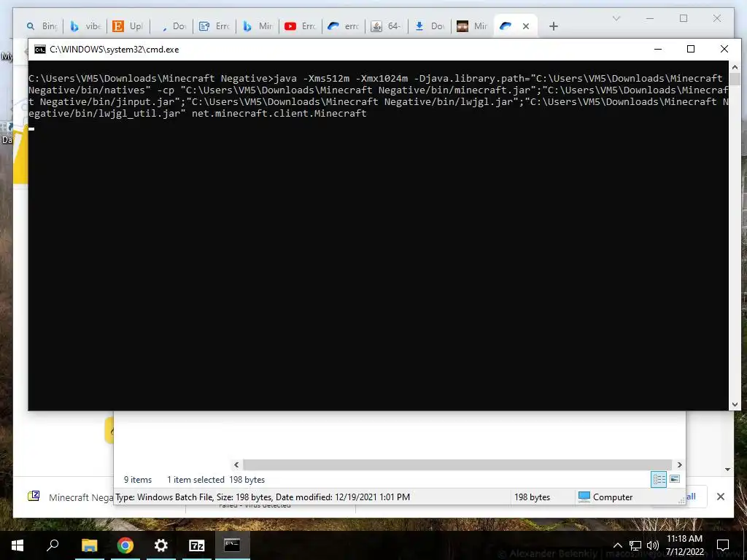
Task: Open network status tray icon
Action: click(635, 545)
